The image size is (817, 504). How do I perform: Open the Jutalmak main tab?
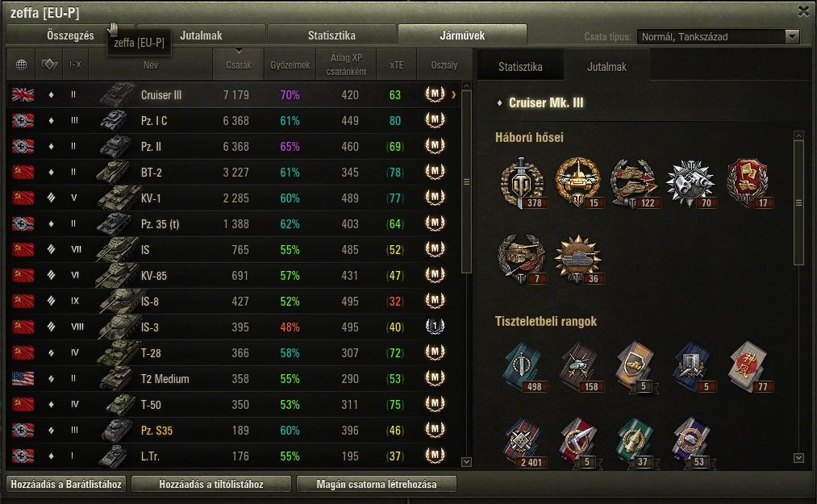tap(201, 35)
